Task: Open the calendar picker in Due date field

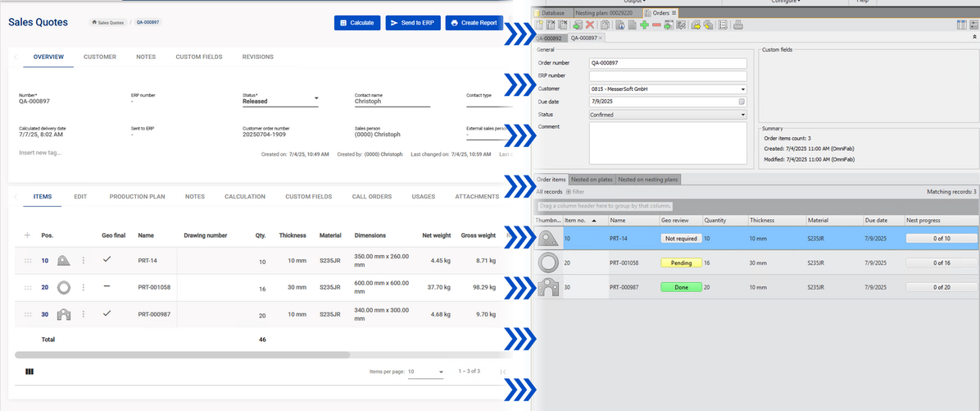Action: tap(742, 102)
